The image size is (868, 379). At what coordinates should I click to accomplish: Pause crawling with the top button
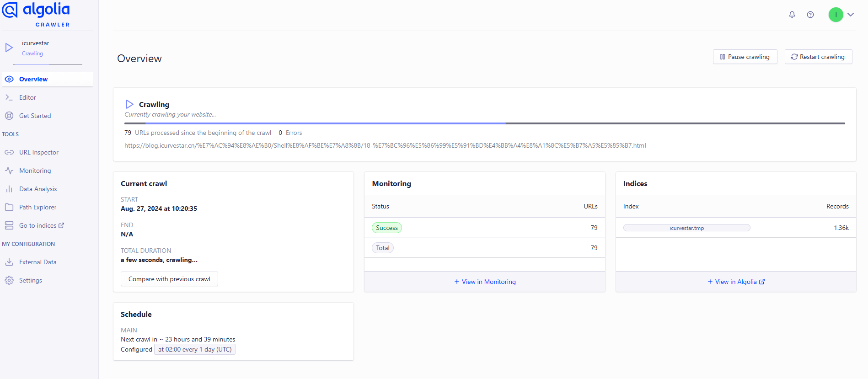745,57
